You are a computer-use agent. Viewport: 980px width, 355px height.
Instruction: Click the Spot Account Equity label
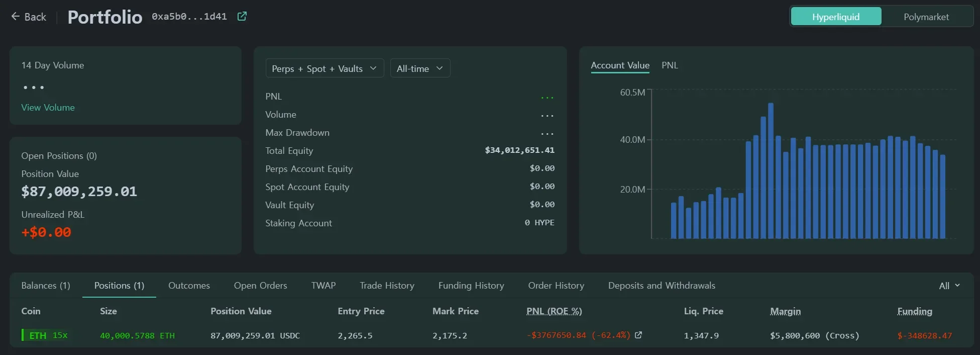[x=307, y=187]
